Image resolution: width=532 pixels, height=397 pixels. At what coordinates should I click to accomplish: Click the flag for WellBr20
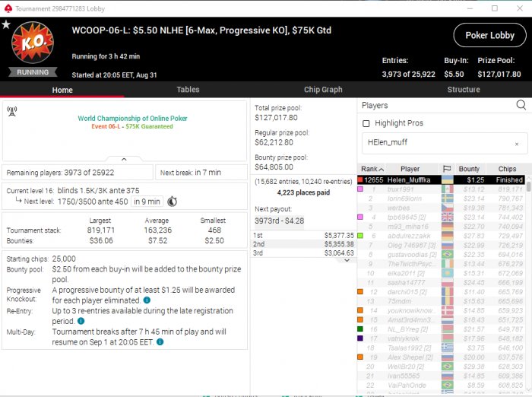tap(447, 367)
